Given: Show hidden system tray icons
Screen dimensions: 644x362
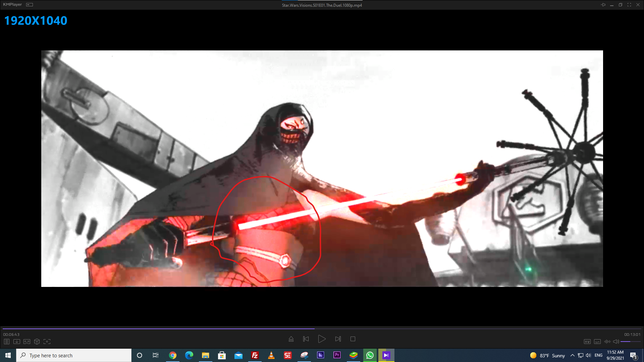Looking at the screenshot, I should tap(572, 355).
